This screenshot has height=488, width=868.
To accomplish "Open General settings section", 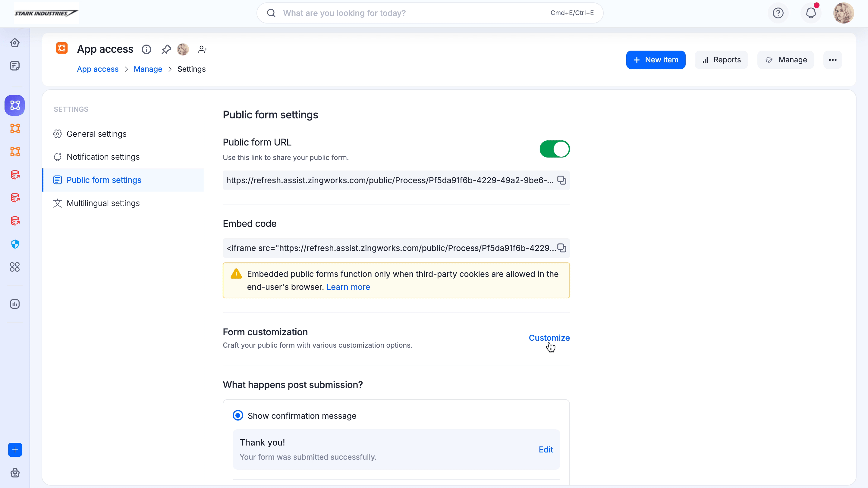I will [96, 134].
